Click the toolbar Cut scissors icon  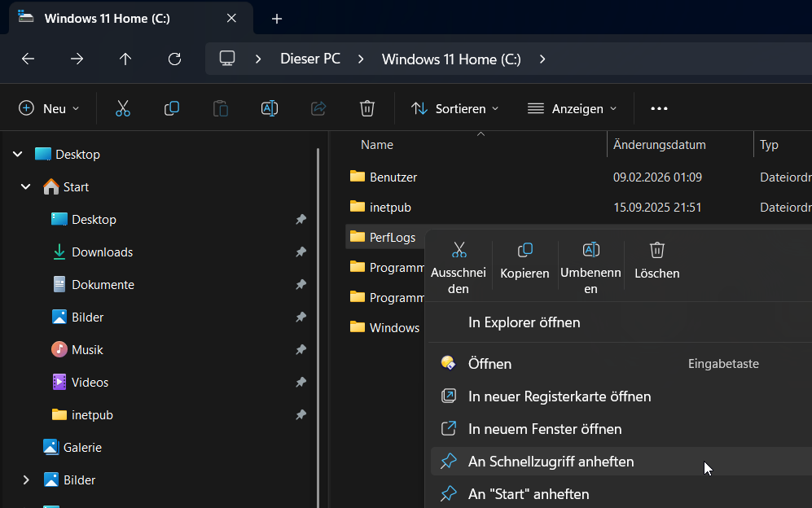[123, 108]
